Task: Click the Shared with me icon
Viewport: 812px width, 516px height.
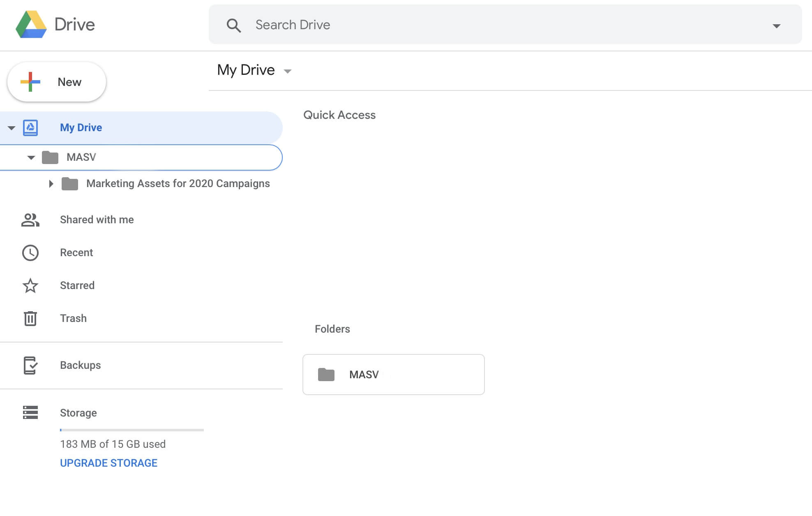Action: [x=30, y=219]
